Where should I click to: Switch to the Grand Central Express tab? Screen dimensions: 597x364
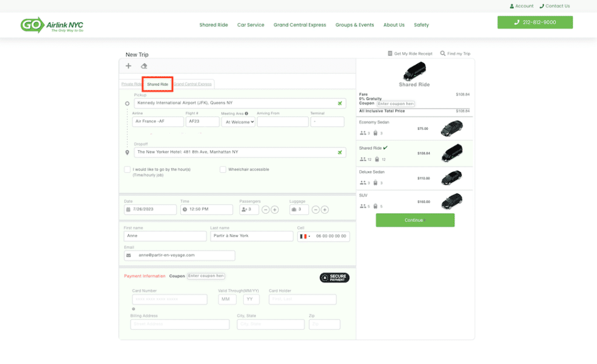[x=193, y=84]
